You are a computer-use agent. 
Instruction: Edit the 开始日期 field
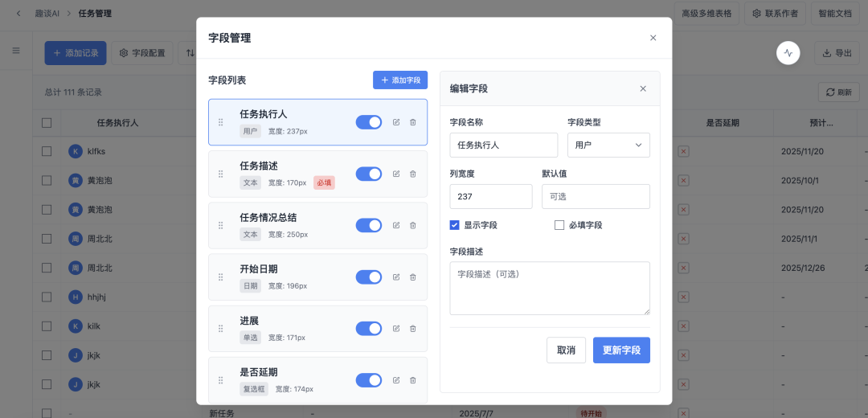pos(395,277)
